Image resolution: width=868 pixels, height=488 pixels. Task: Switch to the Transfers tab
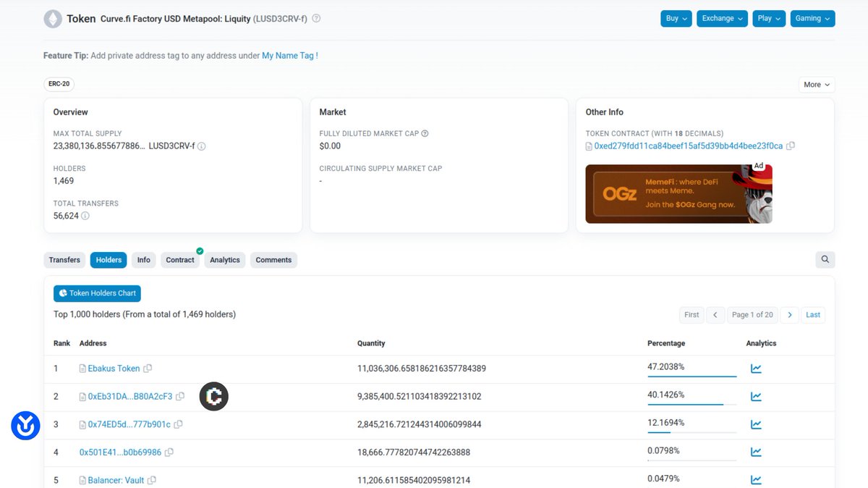pos(64,260)
